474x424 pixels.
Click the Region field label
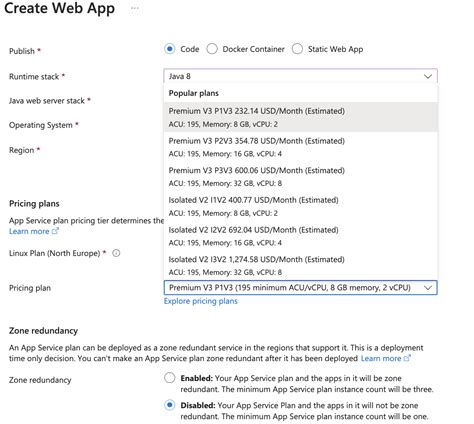pyautogui.click(x=21, y=150)
